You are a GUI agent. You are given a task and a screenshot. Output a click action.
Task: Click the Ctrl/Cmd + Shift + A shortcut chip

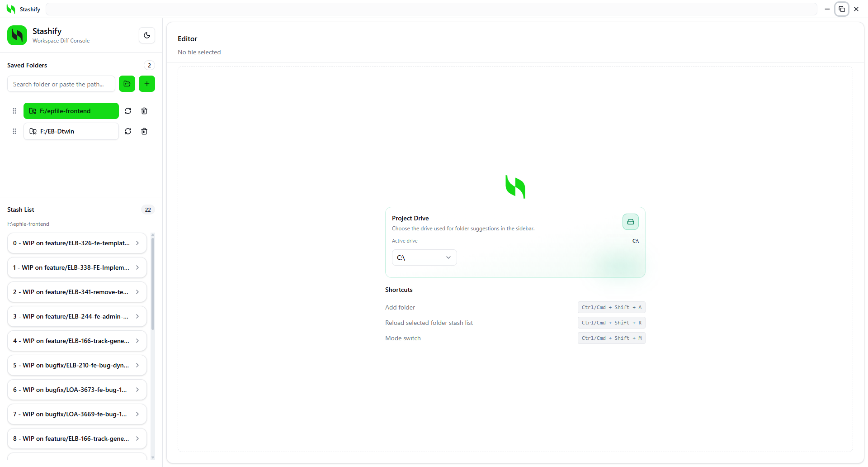pyautogui.click(x=611, y=307)
